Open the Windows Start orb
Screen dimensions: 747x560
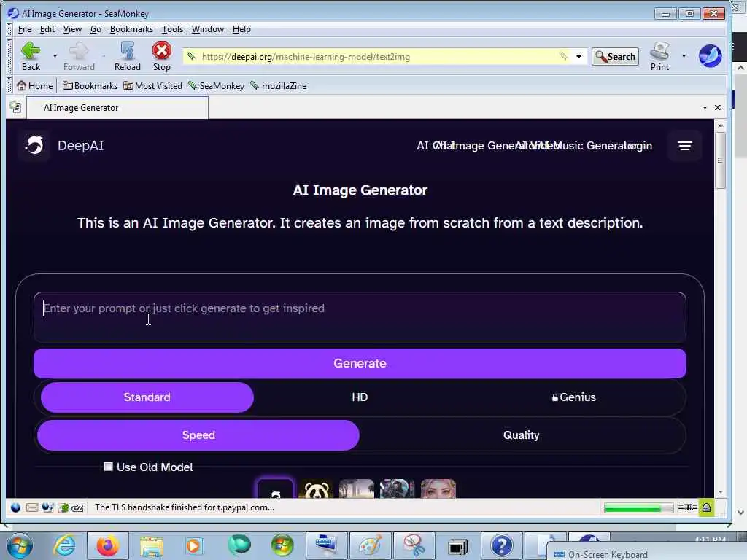(x=20, y=545)
